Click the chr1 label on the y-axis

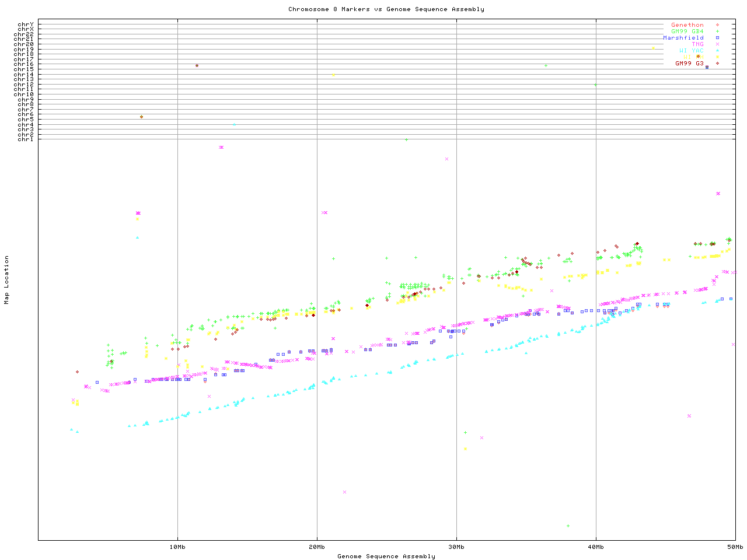[x=25, y=139]
